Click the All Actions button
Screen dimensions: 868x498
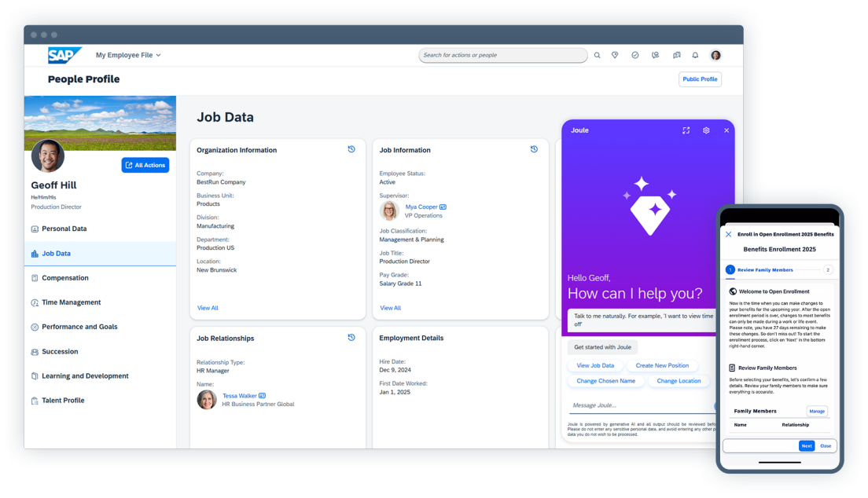(145, 165)
